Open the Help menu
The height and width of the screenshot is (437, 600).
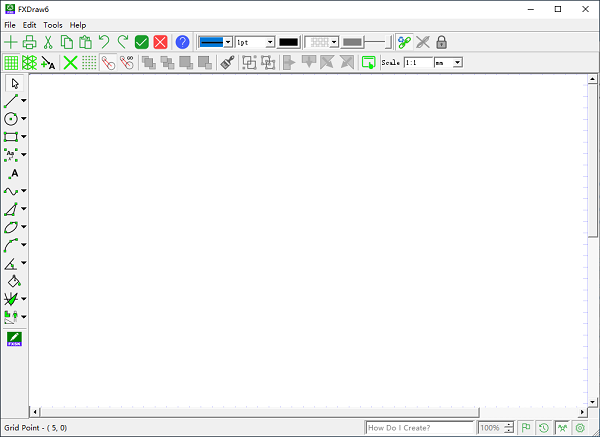78,25
